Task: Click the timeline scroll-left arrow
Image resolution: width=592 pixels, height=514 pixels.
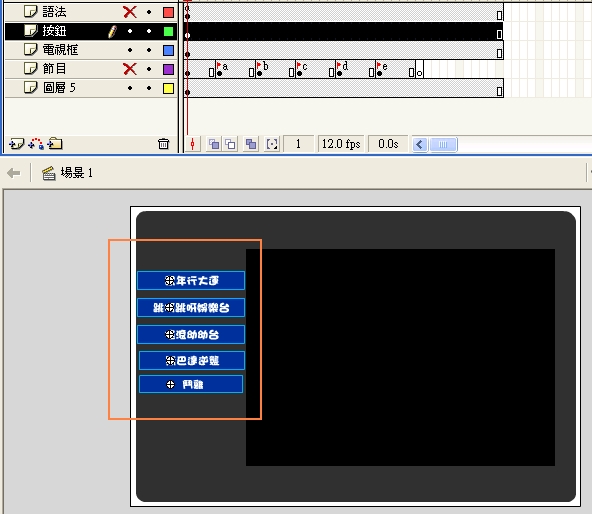Action: (420, 144)
